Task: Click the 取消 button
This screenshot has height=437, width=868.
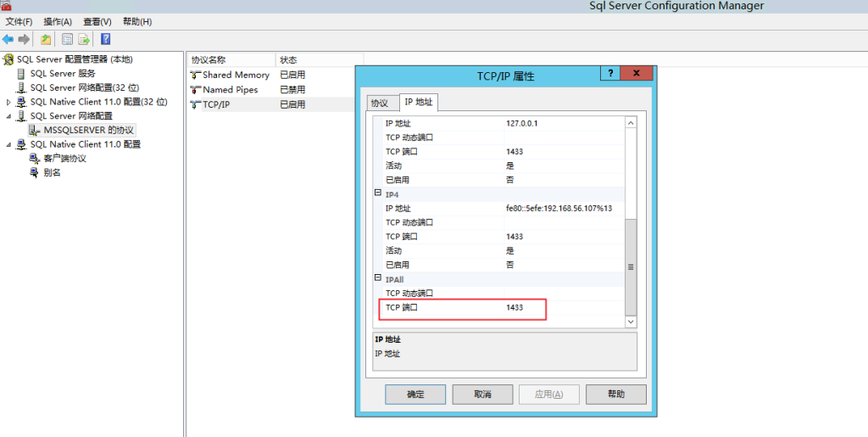Action: point(482,395)
